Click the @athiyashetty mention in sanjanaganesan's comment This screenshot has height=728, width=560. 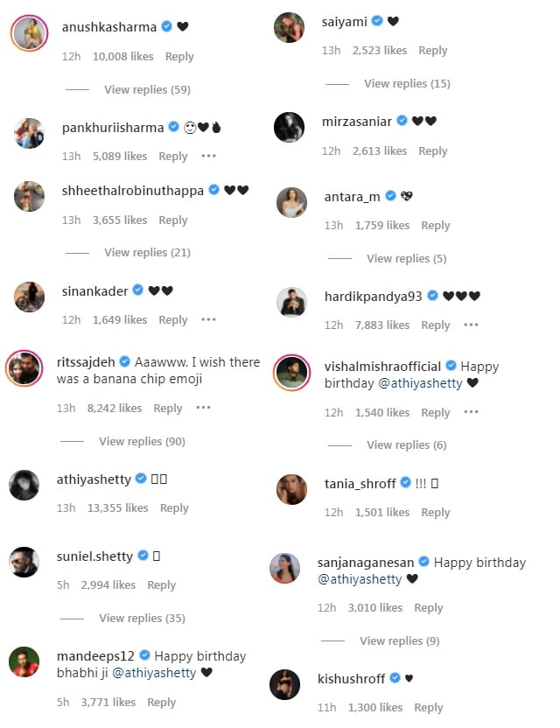(x=360, y=579)
